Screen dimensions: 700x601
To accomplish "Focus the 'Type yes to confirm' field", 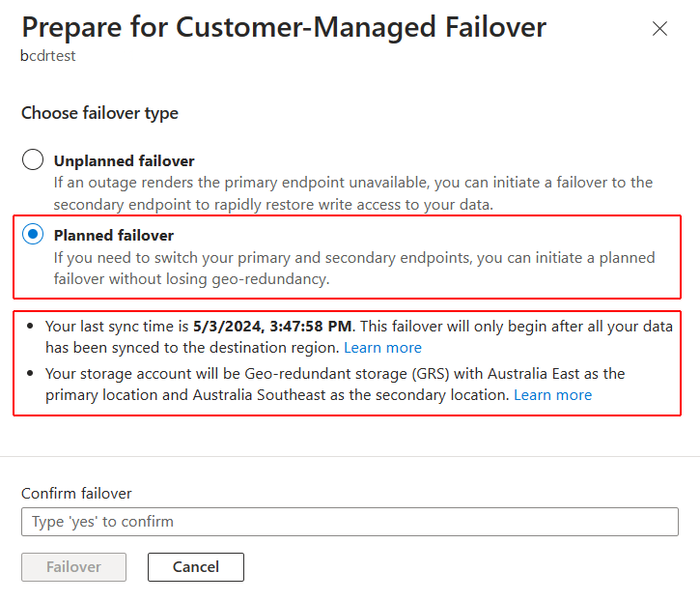I will point(350,522).
